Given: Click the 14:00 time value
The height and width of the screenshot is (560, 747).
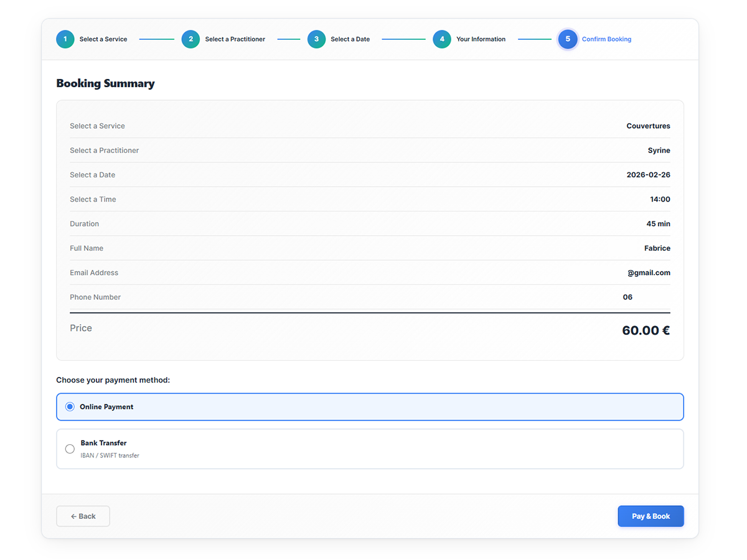Looking at the screenshot, I should (x=660, y=200).
